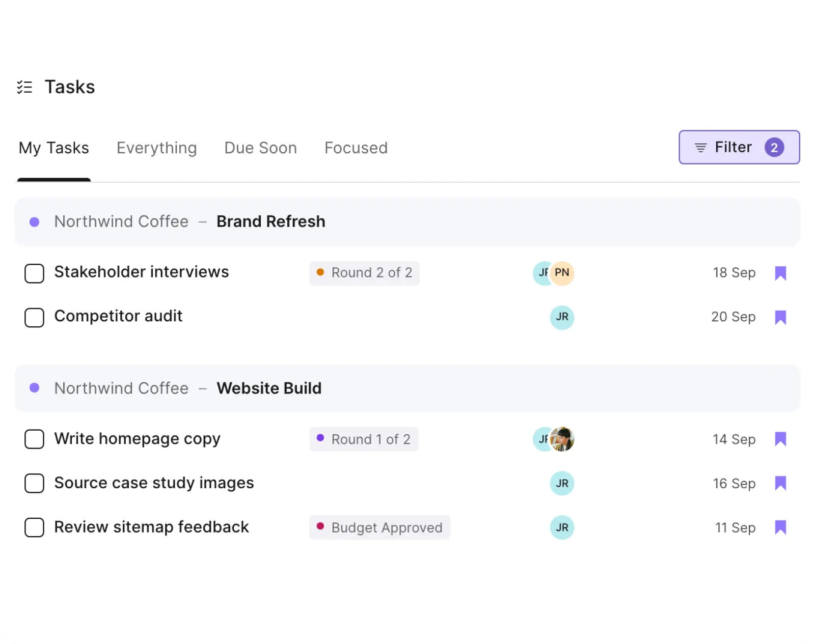Mark Competitor audit as complete

34,317
